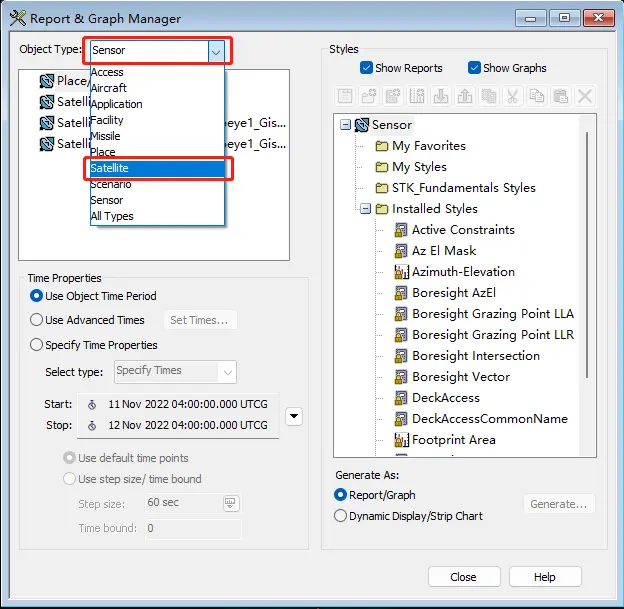This screenshot has width=624, height=609.
Task: Click the step size units icon
Action: [230, 503]
